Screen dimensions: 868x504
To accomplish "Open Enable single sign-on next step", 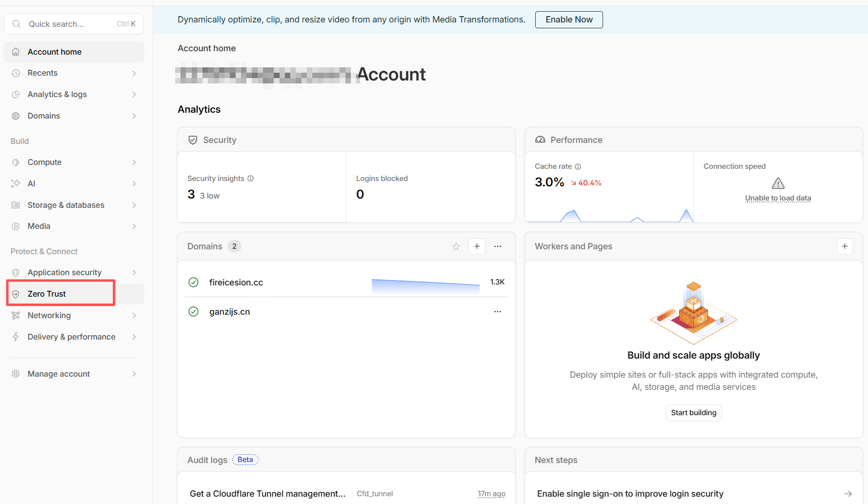I will point(693,494).
